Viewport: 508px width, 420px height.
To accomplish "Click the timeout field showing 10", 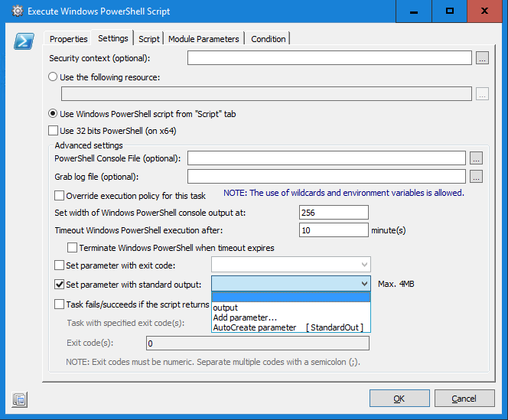I will tap(334, 230).
